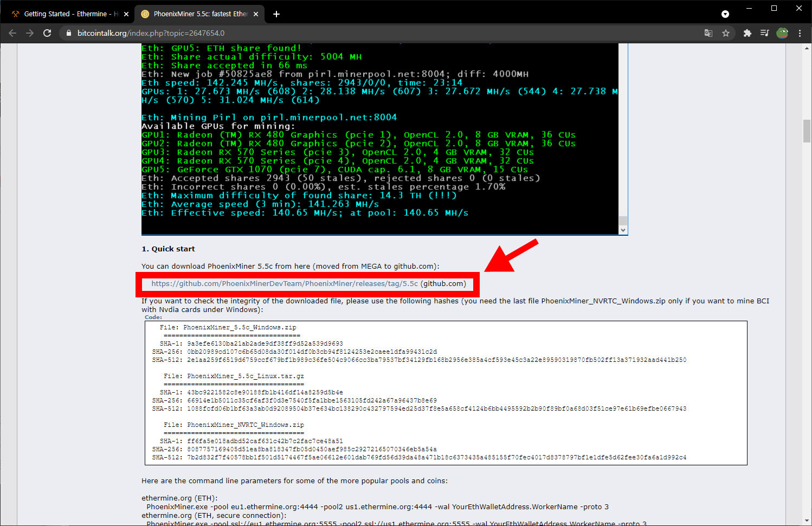Click page scrollbar up arrow
This screenshot has height=526, width=812.
(x=807, y=48)
